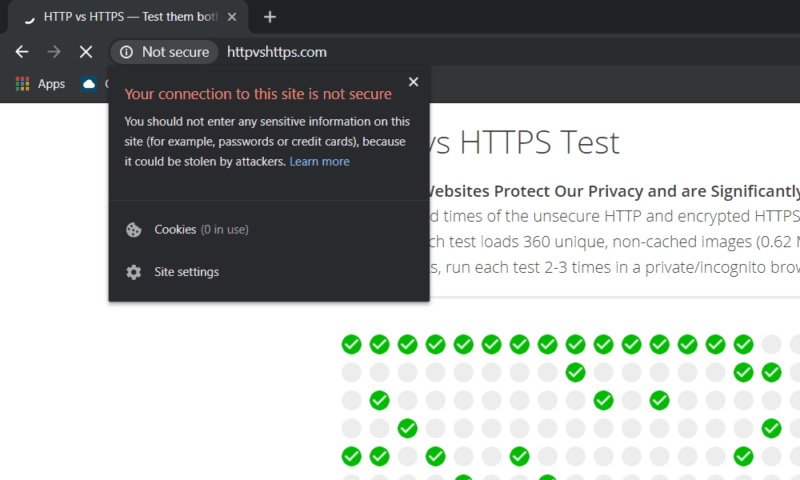Viewport: 800px width, 480px height.
Task: Click first green checkmark in top row
Action: click(352, 344)
